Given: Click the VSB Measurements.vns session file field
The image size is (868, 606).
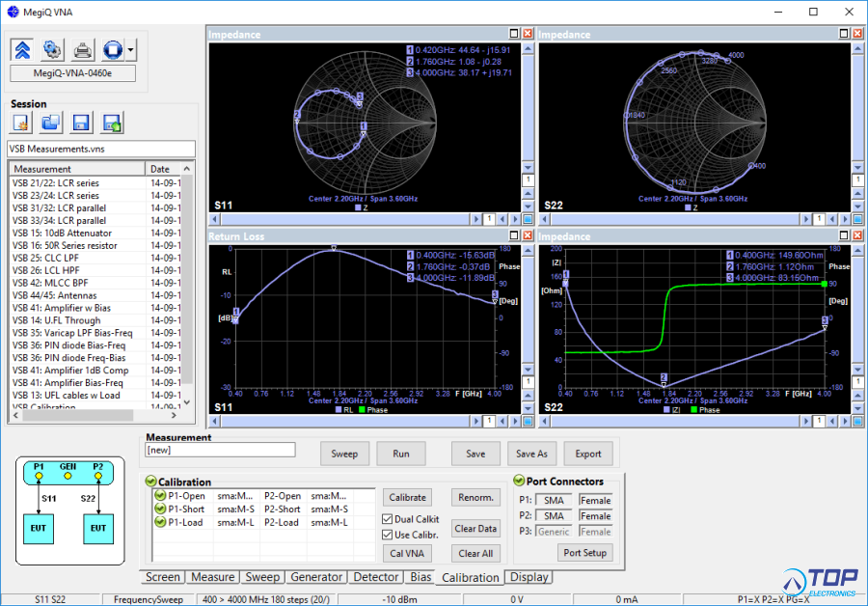Looking at the screenshot, I should pyautogui.click(x=100, y=149).
